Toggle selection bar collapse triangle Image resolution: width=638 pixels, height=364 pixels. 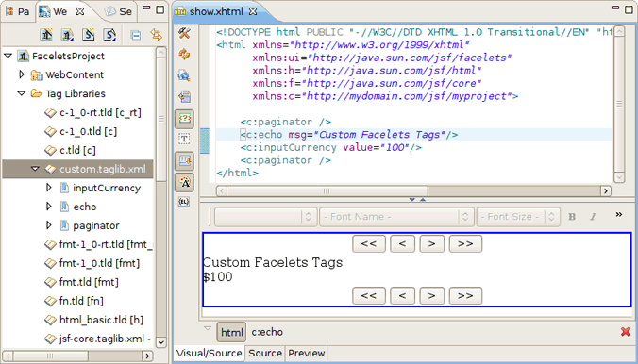pyautogui.click(x=208, y=328)
